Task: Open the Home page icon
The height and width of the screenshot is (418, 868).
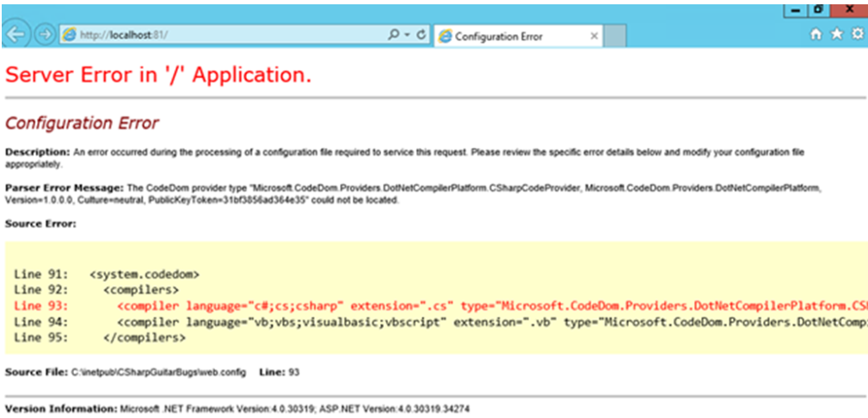Action: (x=816, y=35)
